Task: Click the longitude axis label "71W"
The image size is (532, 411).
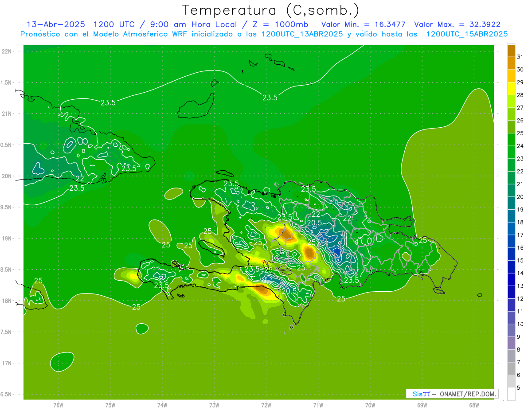Action: (318, 405)
